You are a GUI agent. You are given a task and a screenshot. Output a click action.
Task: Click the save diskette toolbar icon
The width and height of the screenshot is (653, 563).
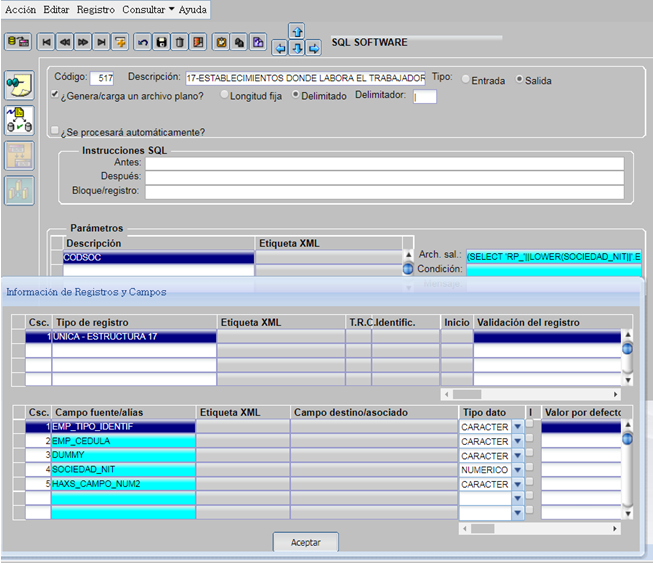pyautogui.click(x=161, y=42)
